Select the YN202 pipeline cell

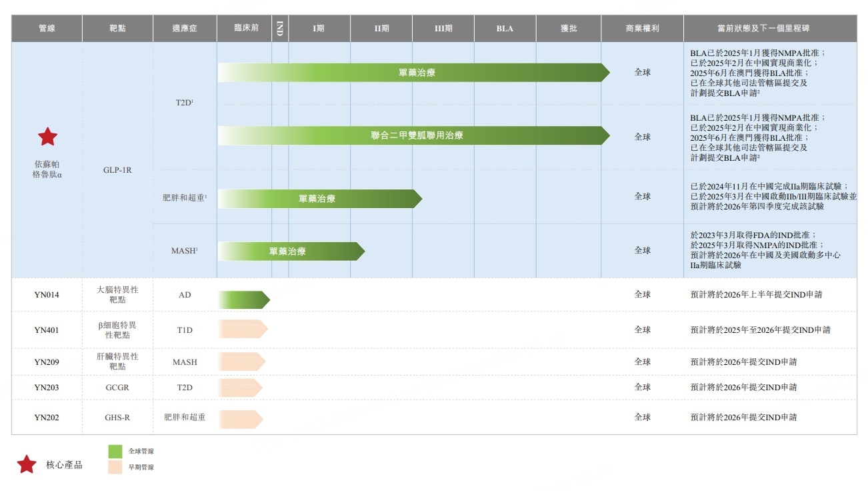pos(47,418)
